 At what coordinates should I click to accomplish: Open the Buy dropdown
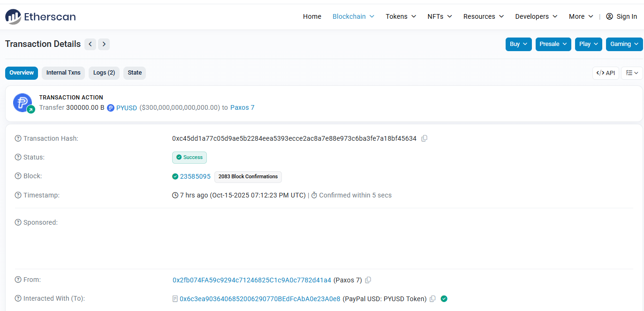518,44
